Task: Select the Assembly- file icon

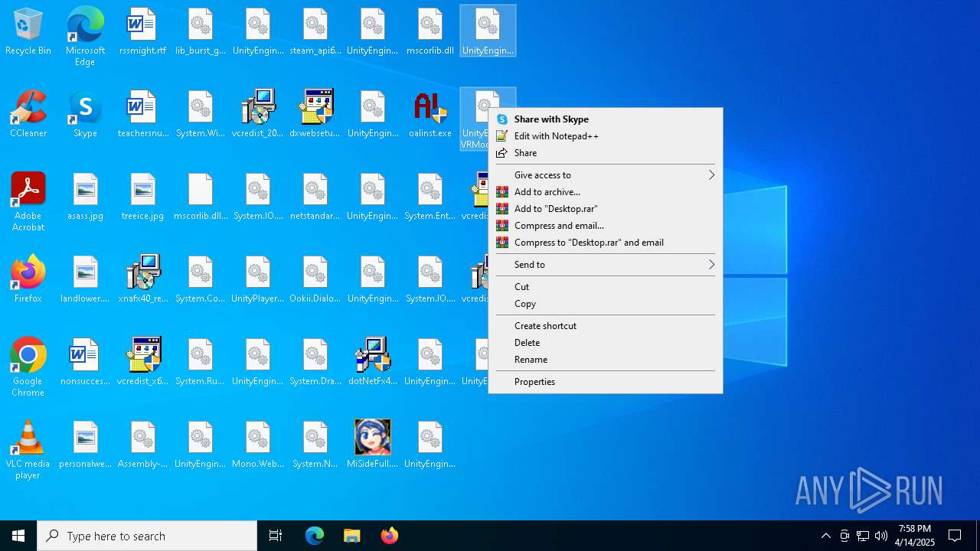Action: click(x=142, y=445)
